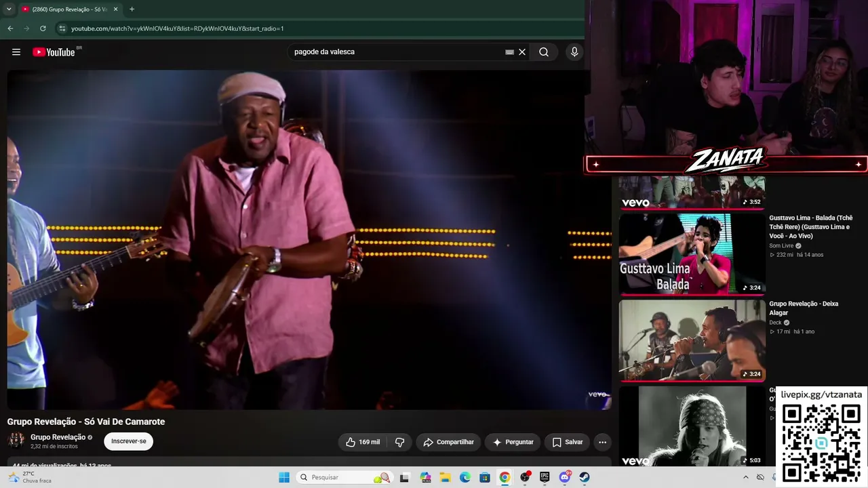Share the video via Compartilhar

pos(448,442)
